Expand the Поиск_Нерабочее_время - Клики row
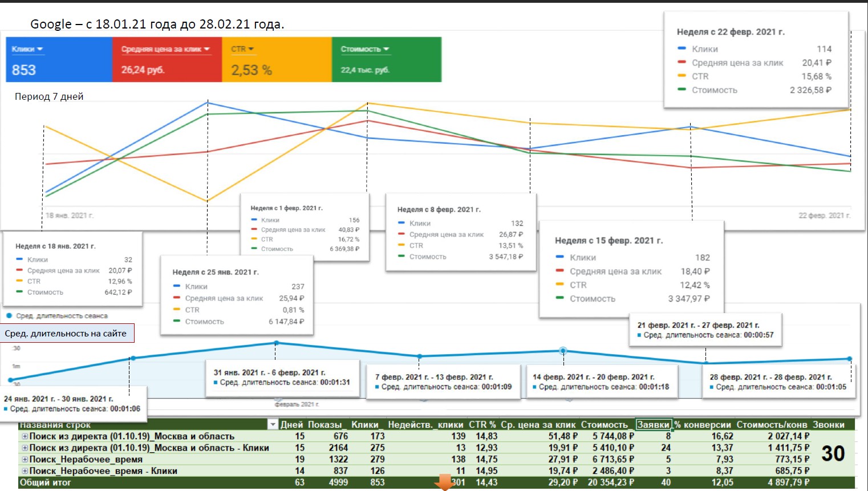The image size is (868, 491). 25,471
